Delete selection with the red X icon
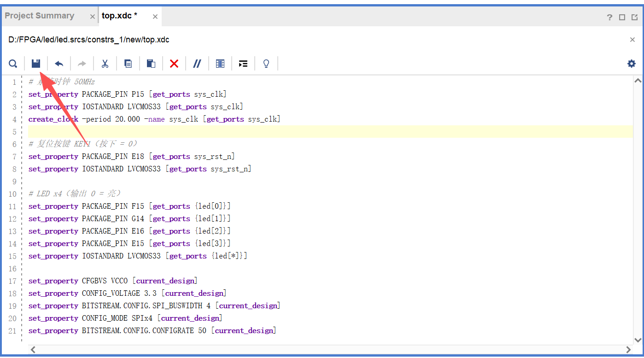The height and width of the screenshot is (358, 644). tap(174, 64)
